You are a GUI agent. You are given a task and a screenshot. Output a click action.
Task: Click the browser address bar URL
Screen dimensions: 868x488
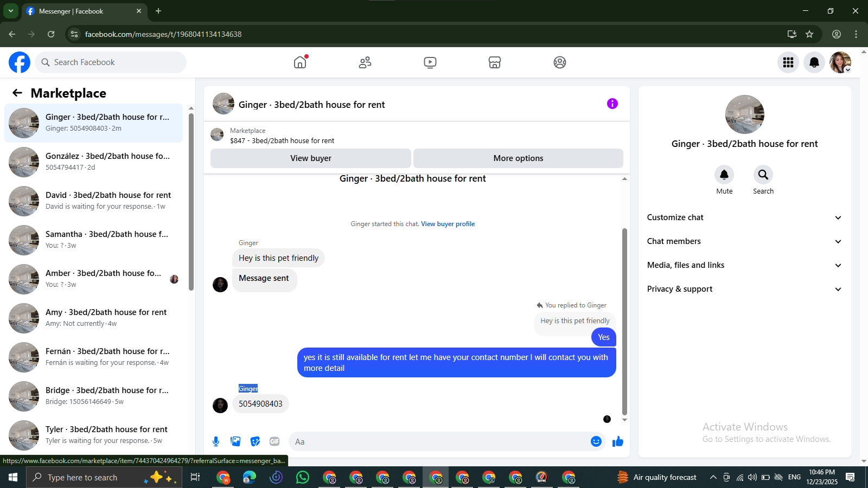click(x=163, y=34)
